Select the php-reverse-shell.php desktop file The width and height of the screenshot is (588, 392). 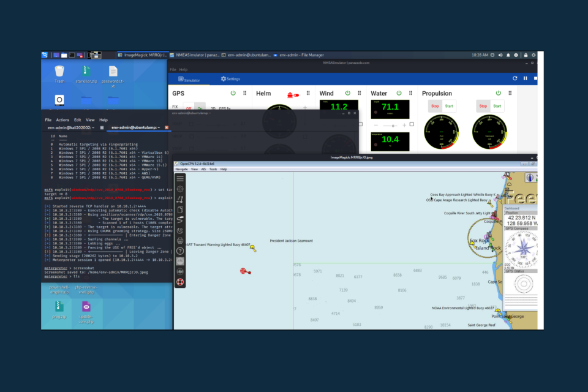coord(86,290)
